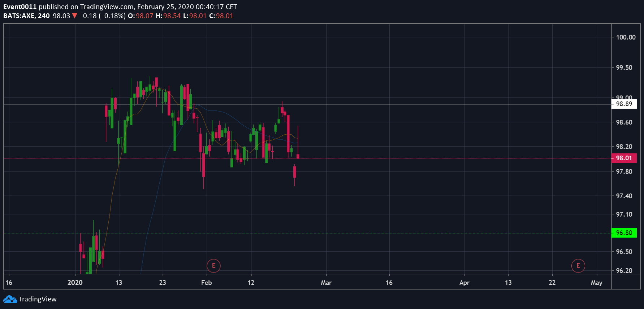Click the open value O:98.07
This screenshot has width=644, height=309.
click(141, 16)
